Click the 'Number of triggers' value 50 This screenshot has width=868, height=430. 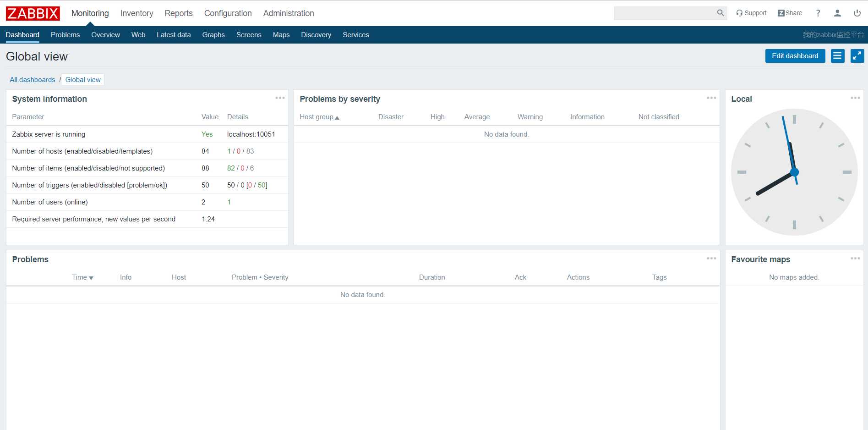[x=205, y=185]
